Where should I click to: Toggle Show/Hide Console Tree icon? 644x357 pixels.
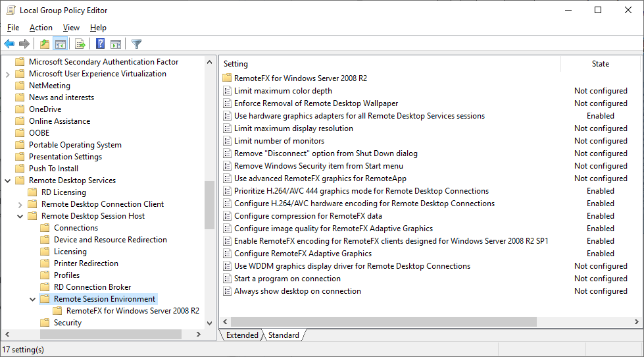tap(60, 44)
